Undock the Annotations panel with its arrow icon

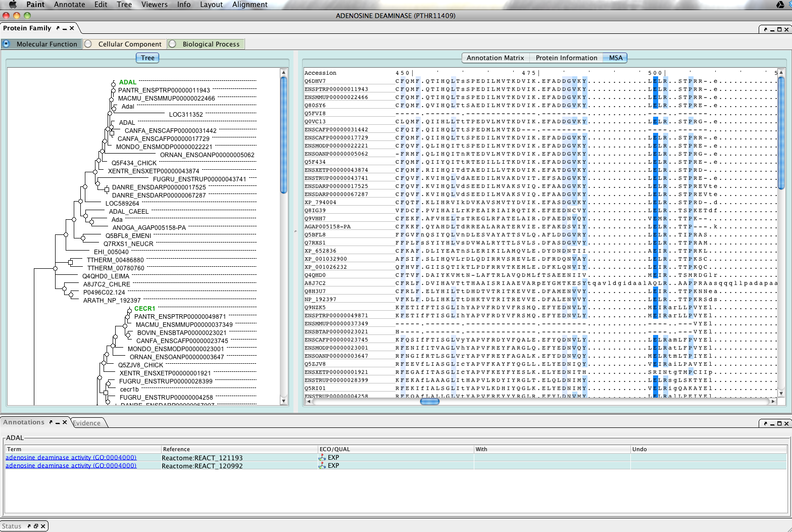pos(51,422)
